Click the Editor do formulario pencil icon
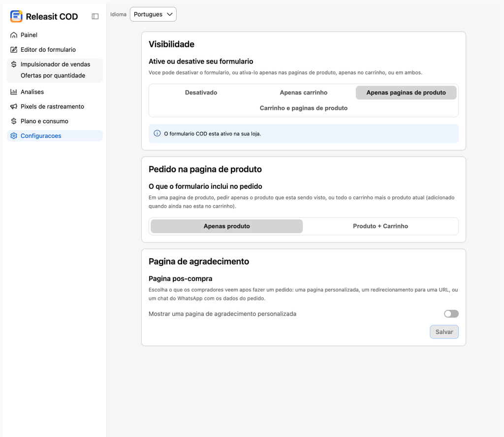The image size is (504, 437). point(13,50)
